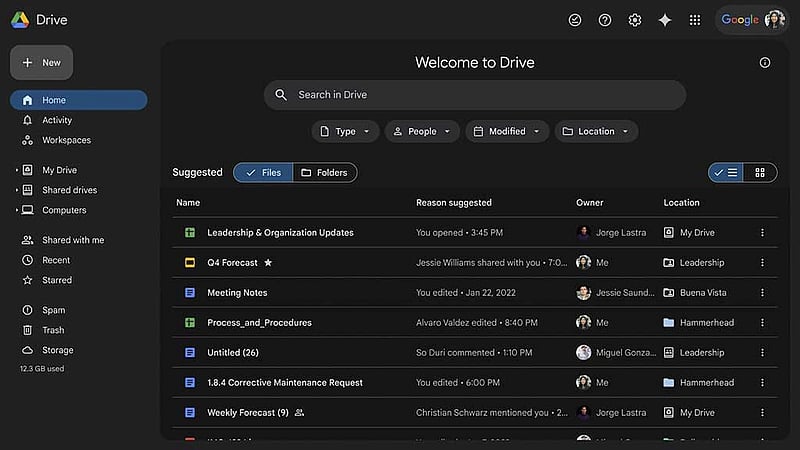Click the New button
This screenshot has width=800, height=450.
pyautogui.click(x=41, y=63)
